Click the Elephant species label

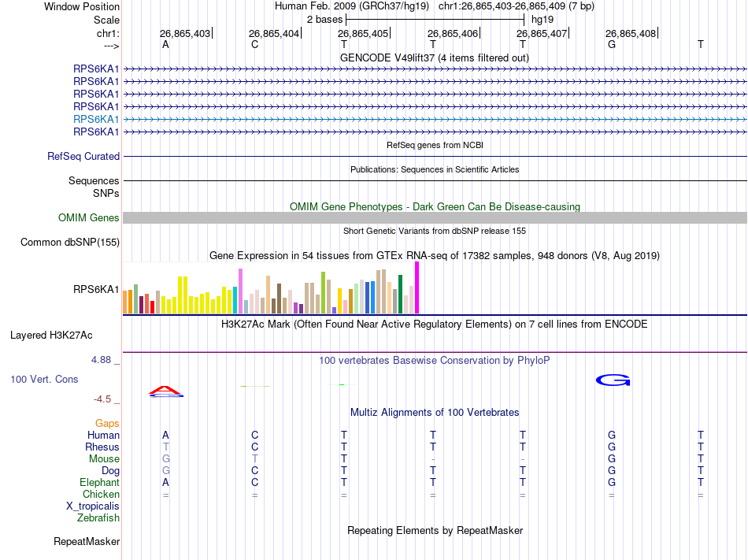click(99, 483)
